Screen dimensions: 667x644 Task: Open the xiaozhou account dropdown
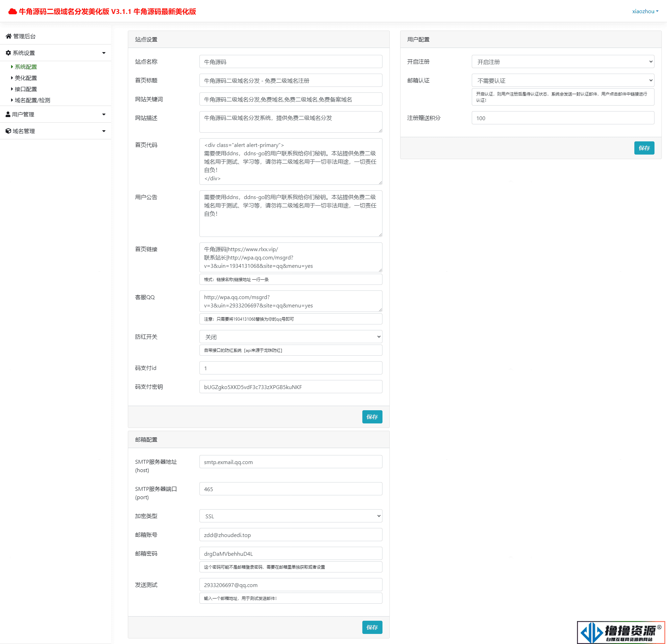point(645,11)
